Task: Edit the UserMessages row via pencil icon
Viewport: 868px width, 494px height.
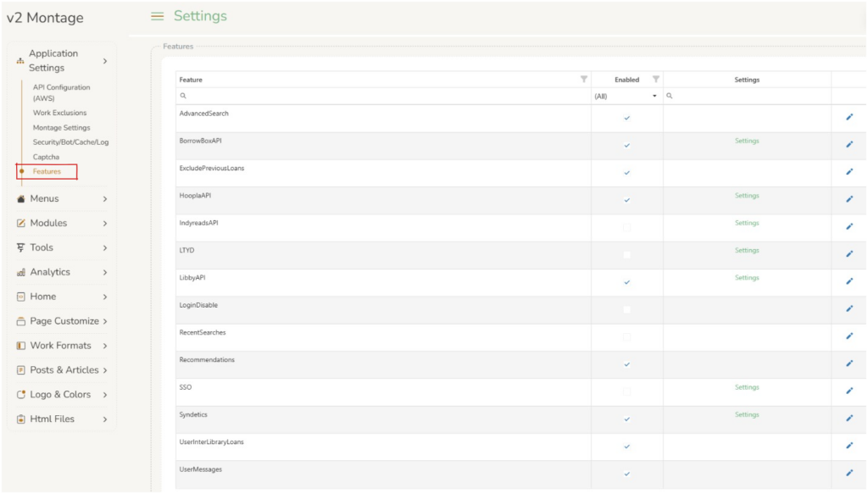Action: [x=849, y=474]
